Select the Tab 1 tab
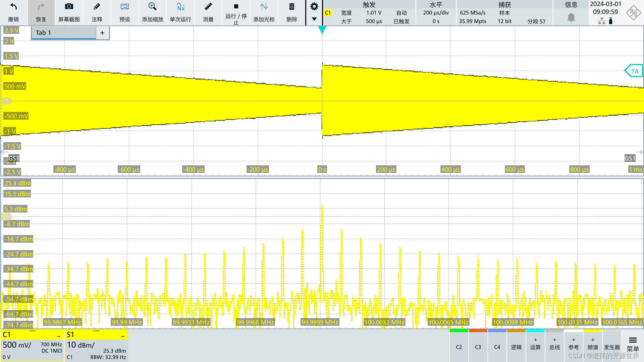 [64, 33]
